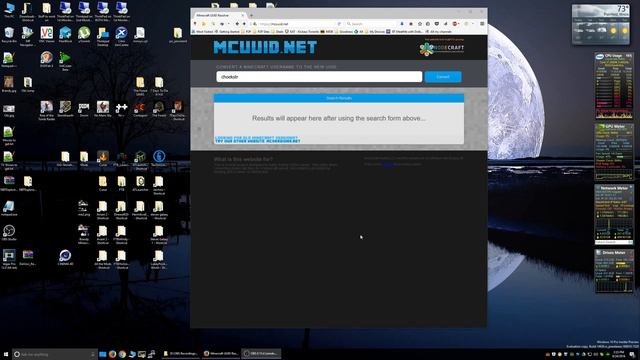The image size is (640, 360).
Task: Click the browser back arrow
Action: pos(237,24)
